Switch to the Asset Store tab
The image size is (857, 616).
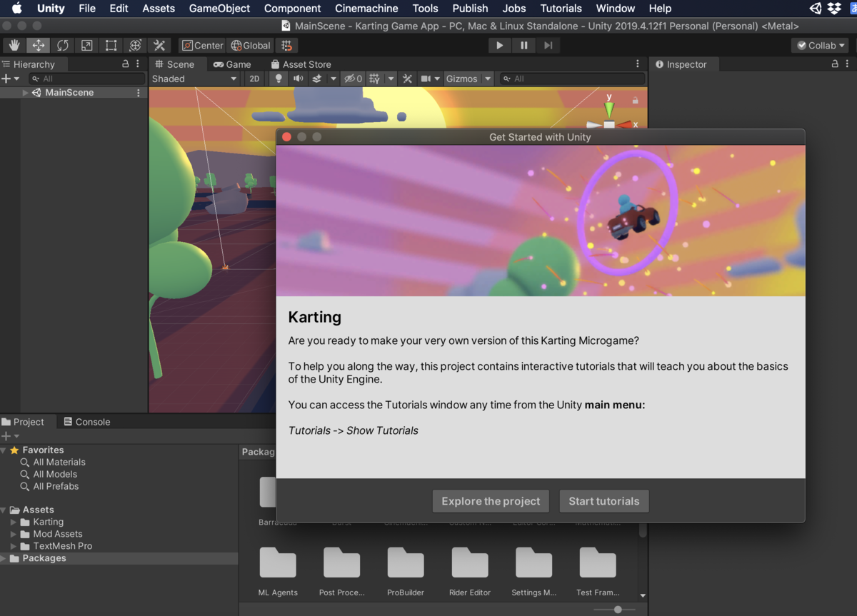301,64
